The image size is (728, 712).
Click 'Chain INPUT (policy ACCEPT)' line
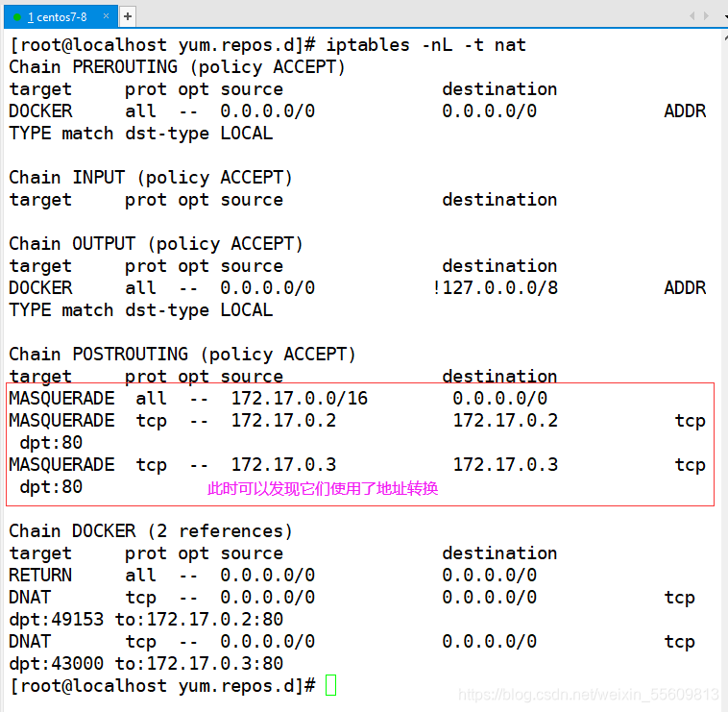(x=151, y=178)
